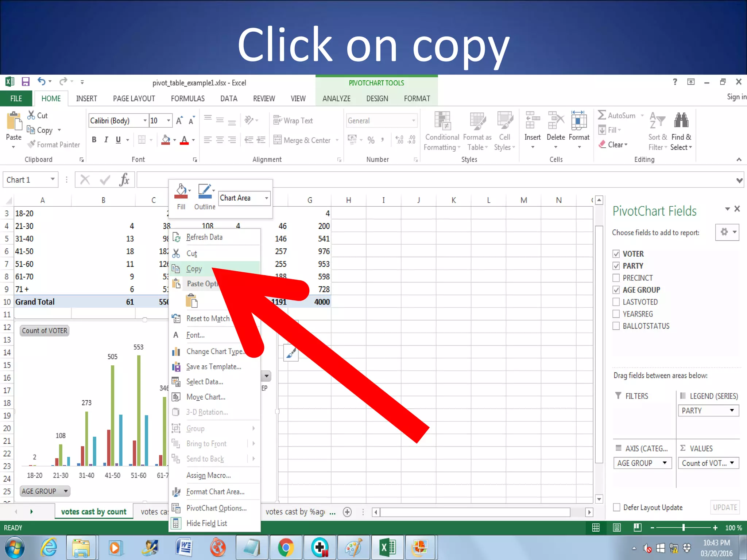747x560 pixels.
Task: Click the AutoSum sigma icon
Action: coord(602,115)
